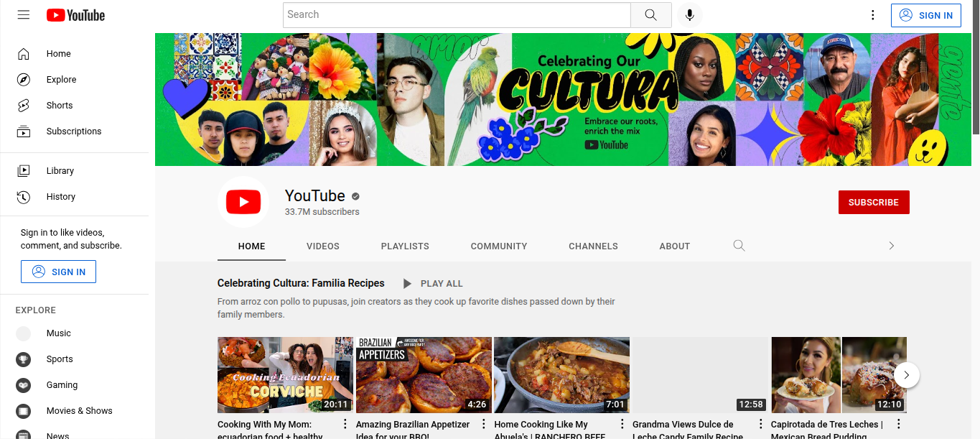Viewport: 980px width, 439px height.
Task: Activate voice search microphone
Action: pos(690,15)
